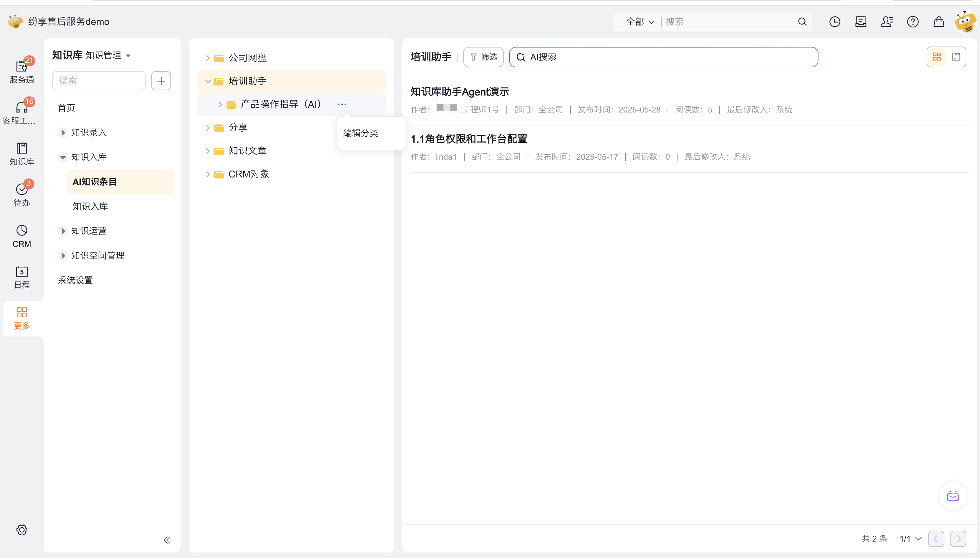Switch to card grid view
This screenshot has width=980, height=558.
[x=937, y=57]
